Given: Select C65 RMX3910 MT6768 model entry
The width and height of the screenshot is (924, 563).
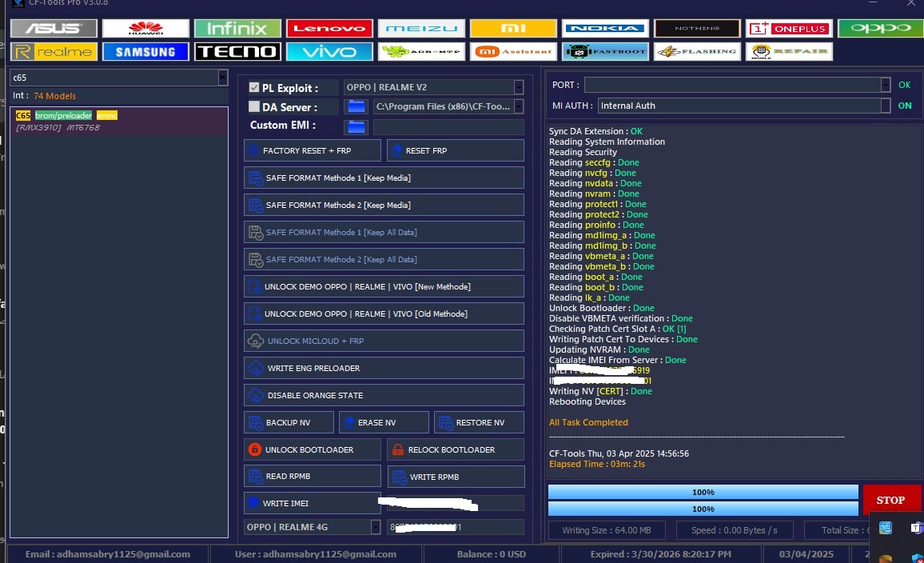Looking at the screenshot, I should 119,121.
